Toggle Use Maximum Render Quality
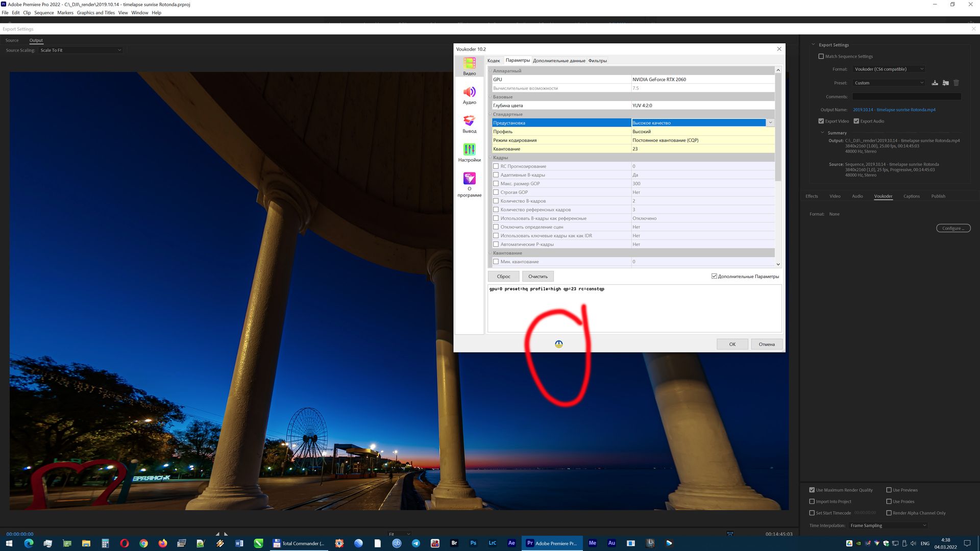 pos(812,490)
